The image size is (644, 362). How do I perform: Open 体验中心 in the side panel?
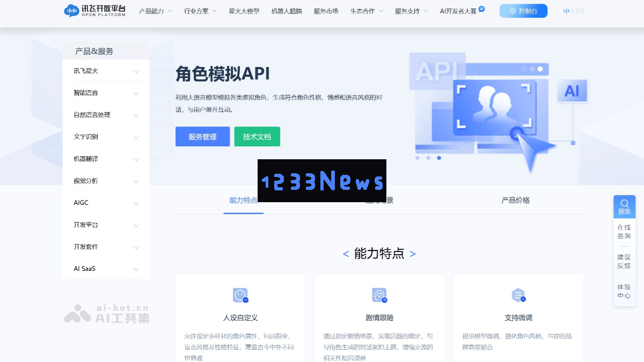coord(624,291)
